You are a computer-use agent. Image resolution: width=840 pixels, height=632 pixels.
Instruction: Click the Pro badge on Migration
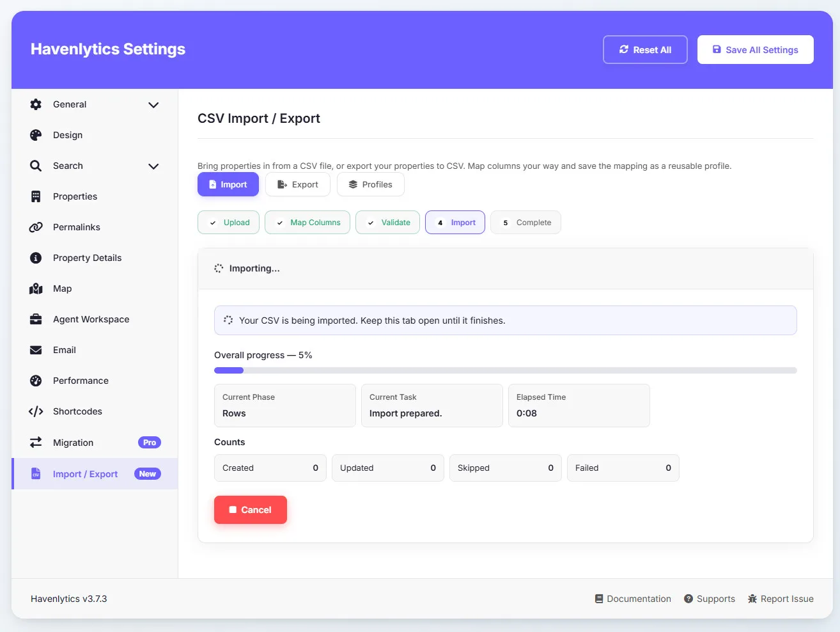click(150, 443)
